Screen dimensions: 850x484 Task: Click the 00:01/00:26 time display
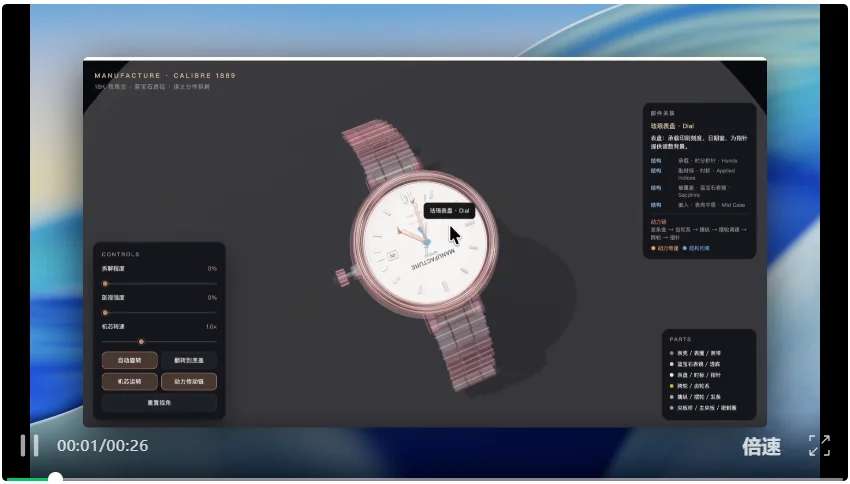[x=102, y=446]
